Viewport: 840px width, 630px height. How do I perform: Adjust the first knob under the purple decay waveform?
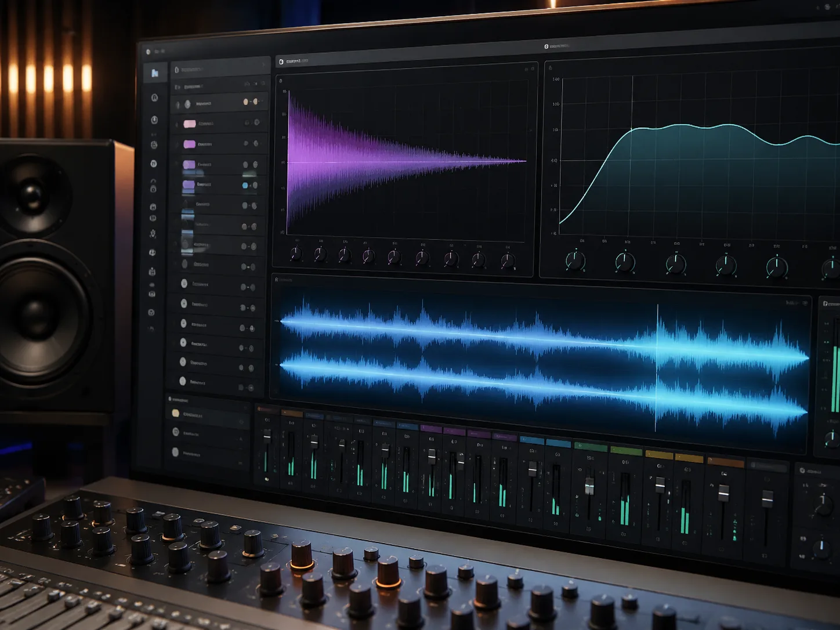(x=295, y=254)
